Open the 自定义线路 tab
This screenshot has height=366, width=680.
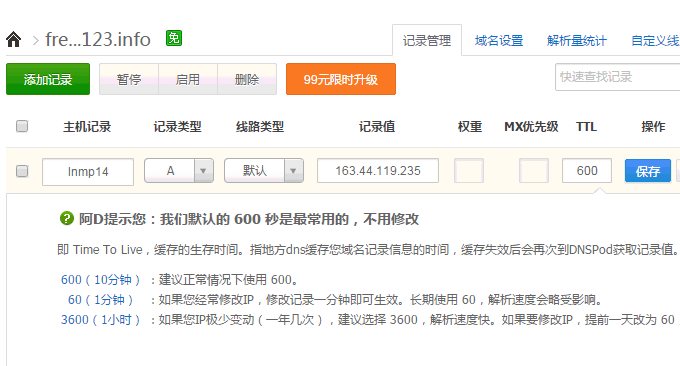point(655,41)
